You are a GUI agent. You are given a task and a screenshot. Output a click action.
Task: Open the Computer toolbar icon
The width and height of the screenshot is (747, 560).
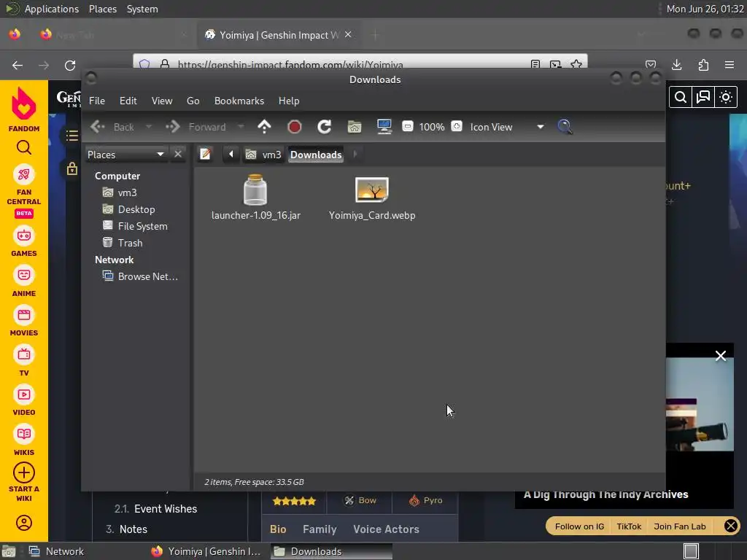coord(384,127)
